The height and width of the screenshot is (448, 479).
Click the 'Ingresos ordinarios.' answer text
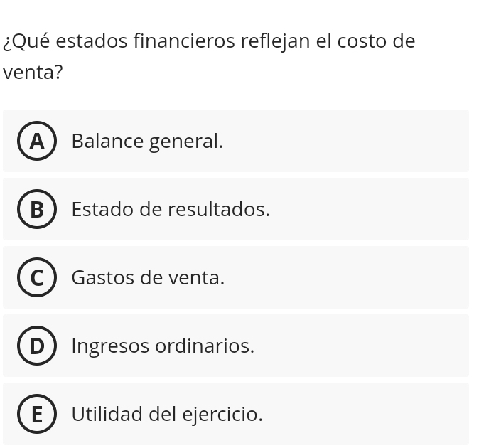click(x=163, y=346)
